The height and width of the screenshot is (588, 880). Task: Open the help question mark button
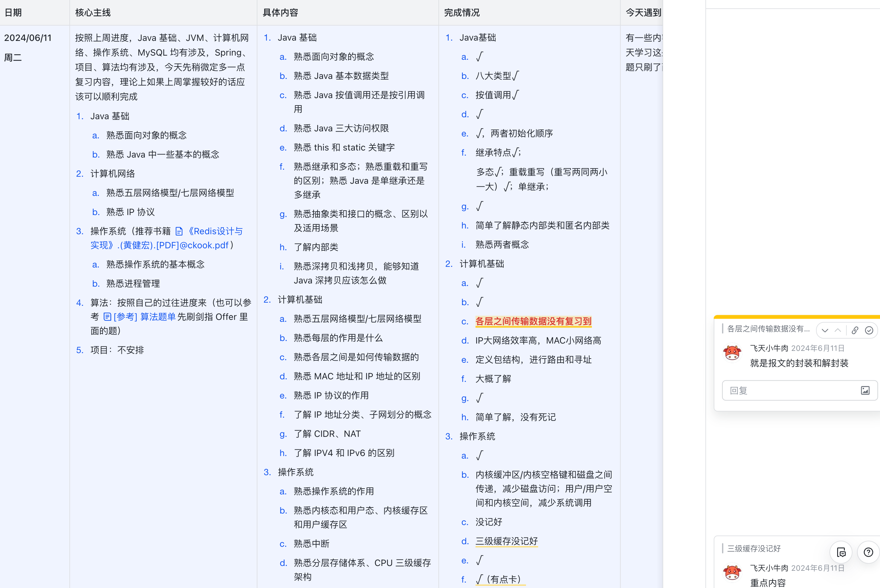pyautogui.click(x=868, y=552)
